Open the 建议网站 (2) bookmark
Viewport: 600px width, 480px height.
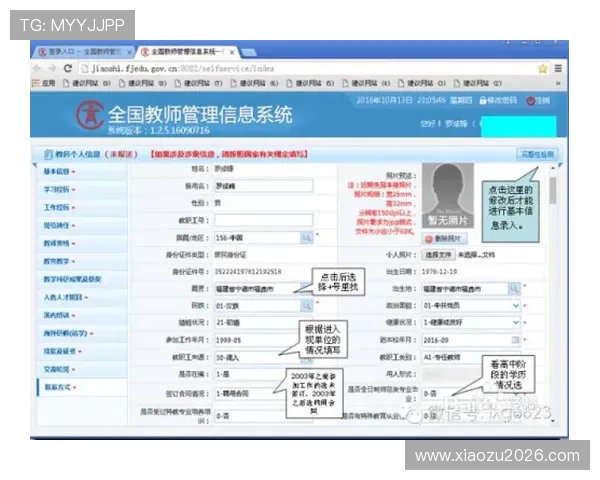[478, 83]
